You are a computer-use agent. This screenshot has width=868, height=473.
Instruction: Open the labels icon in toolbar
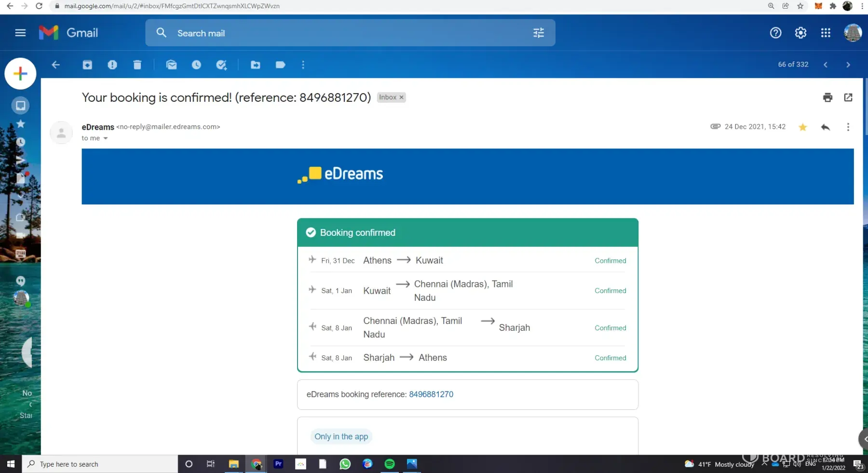(x=281, y=65)
